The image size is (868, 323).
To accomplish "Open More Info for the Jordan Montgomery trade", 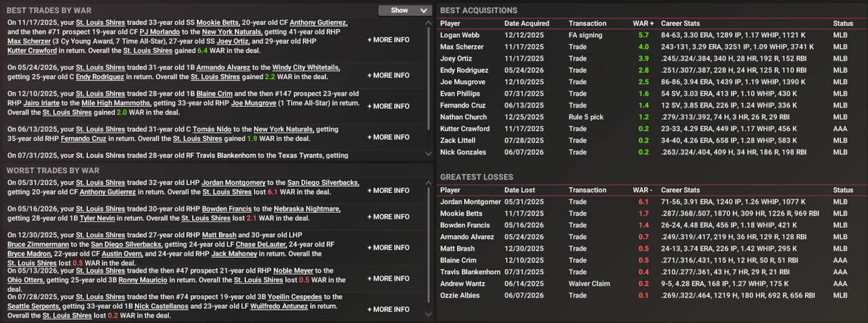I will pos(389,191).
